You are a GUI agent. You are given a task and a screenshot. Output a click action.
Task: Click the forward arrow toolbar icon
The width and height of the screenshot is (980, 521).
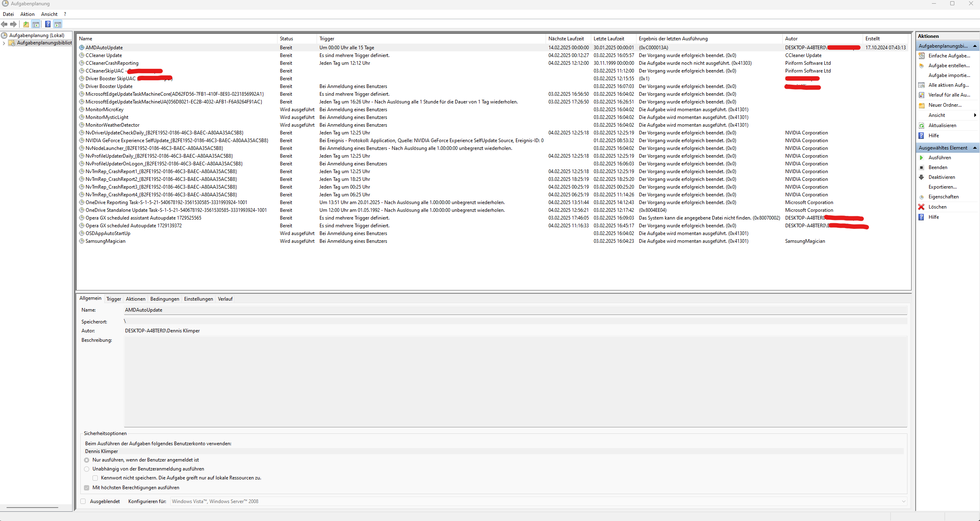[13, 24]
